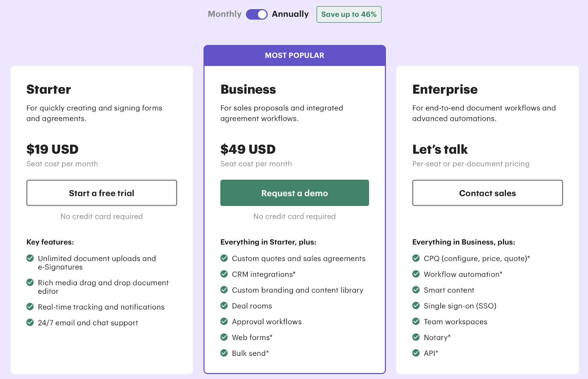The height and width of the screenshot is (379, 588).
Task: Click the checkmark beside Deal rooms
Action: tap(224, 305)
